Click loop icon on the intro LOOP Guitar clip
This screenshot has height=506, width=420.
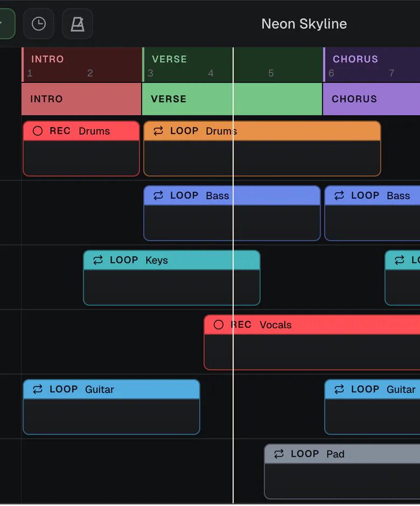pyautogui.click(x=38, y=389)
